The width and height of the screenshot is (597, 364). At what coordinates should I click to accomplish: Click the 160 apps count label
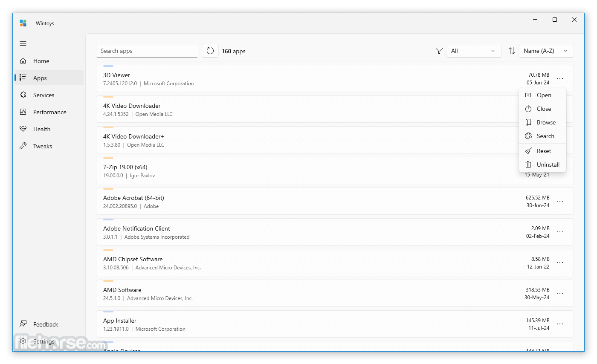[x=234, y=51]
